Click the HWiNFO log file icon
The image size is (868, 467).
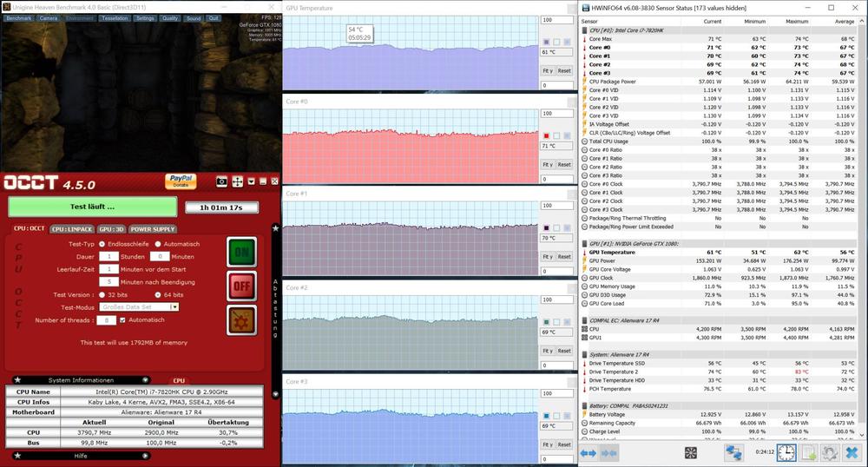[807, 453]
